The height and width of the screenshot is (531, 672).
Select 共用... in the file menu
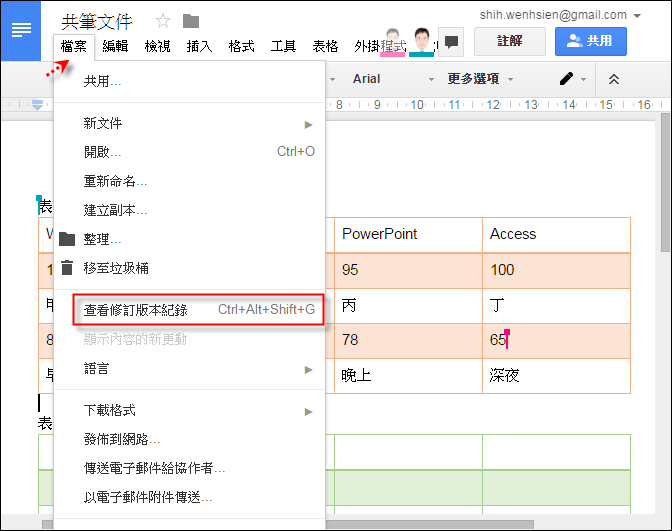(189, 81)
